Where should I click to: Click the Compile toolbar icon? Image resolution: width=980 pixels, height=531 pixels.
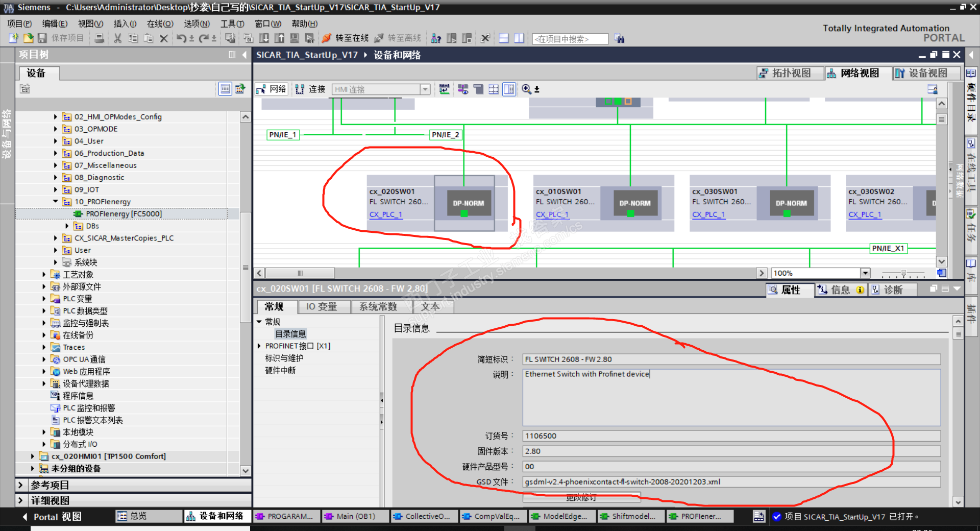tap(230, 38)
